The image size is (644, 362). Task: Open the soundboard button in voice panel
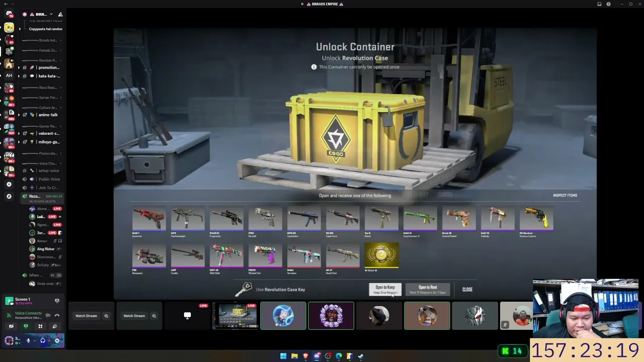pos(55,326)
